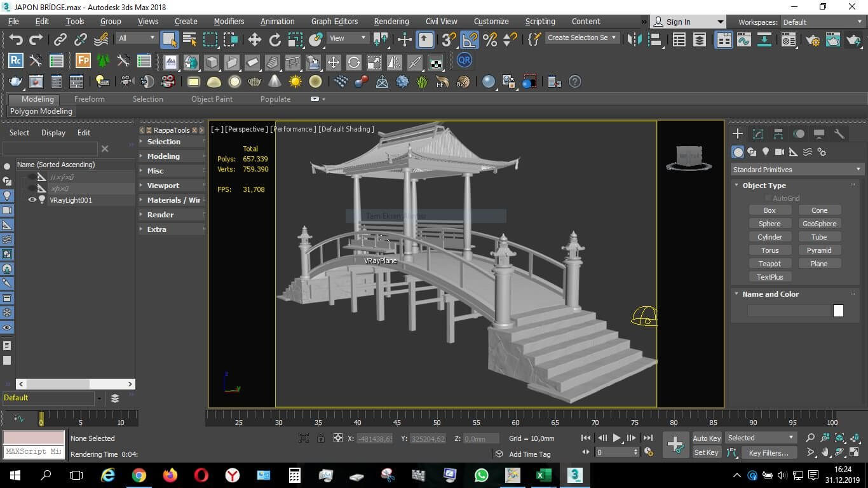Open the Selected key filter dropdown
This screenshot has width=868, height=488.
(761, 438)
